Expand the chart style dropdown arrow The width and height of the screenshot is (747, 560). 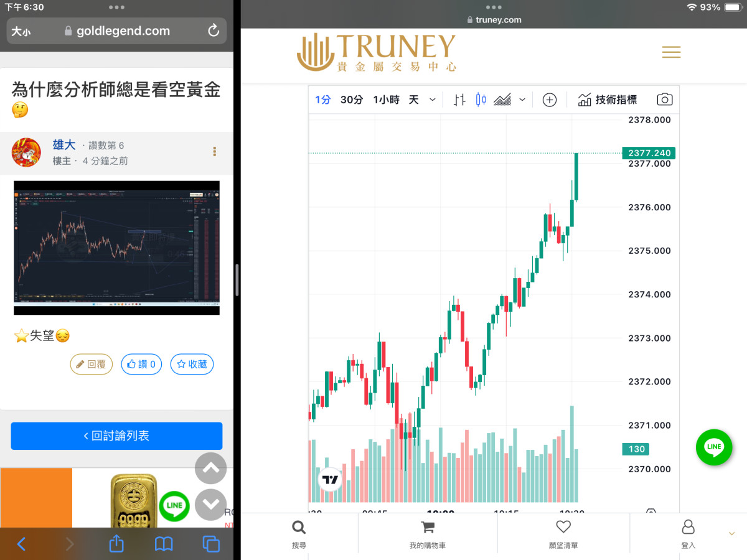pos(522,100)
